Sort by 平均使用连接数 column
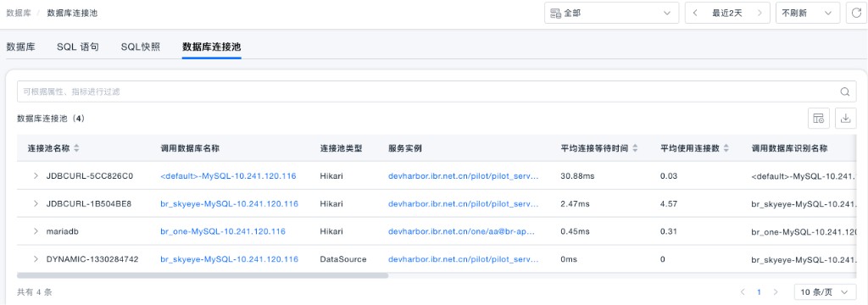This screenshot has height=305, width=868. pos(726,148)
